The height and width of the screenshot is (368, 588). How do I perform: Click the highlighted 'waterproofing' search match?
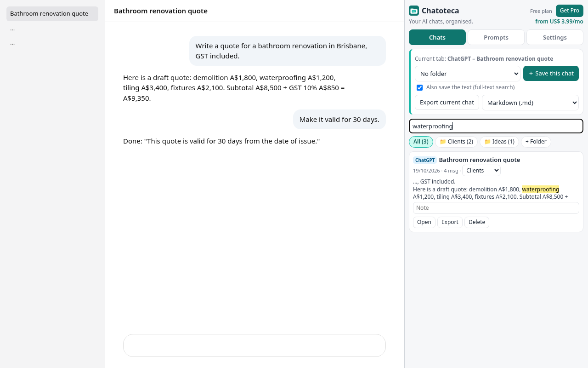click(541, 189)
